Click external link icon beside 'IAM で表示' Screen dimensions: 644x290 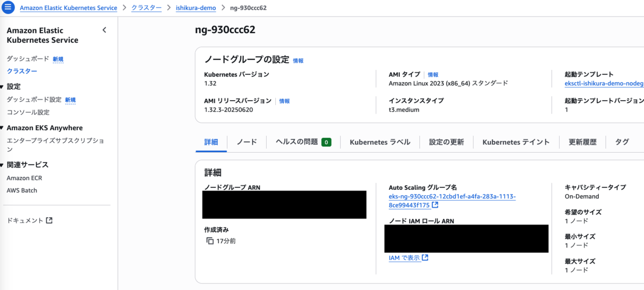click(x=425, y=258)
